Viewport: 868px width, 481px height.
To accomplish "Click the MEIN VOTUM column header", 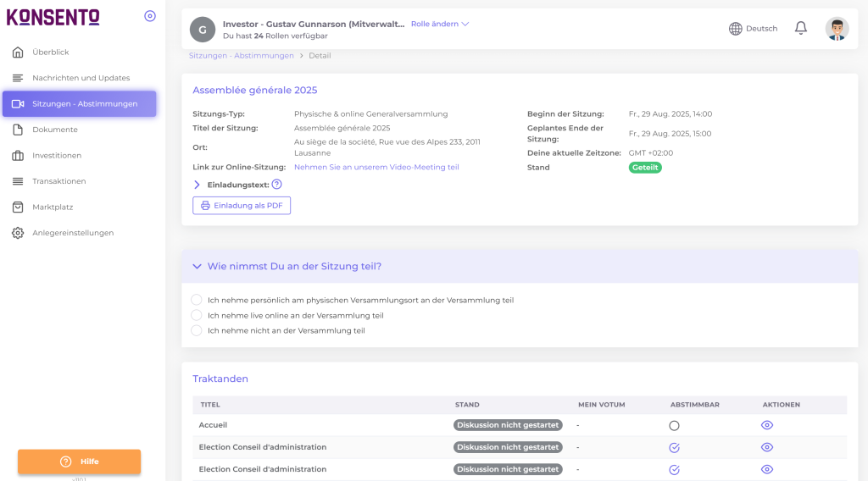I will coord(602,405).
